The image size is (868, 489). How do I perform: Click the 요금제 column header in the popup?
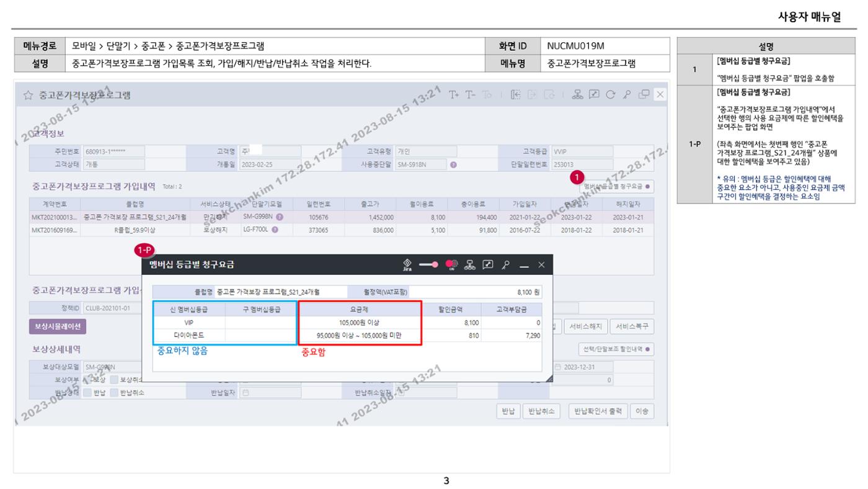coord(360,310)
